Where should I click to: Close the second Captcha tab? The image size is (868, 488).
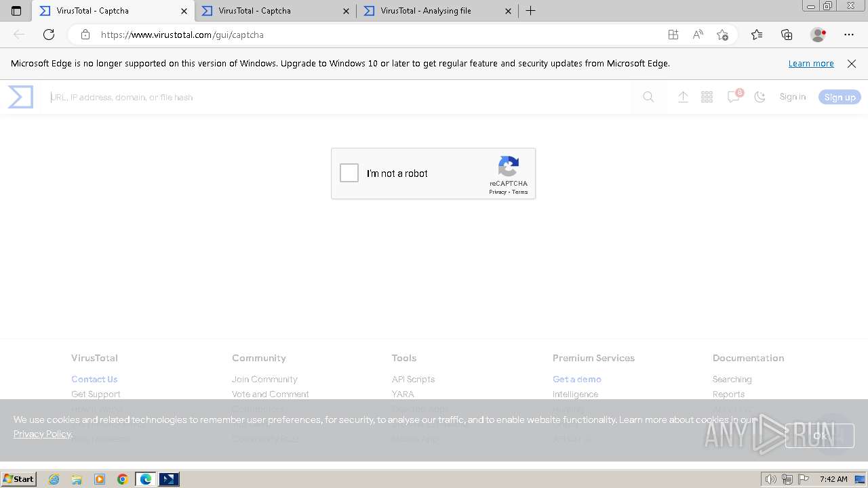(347, 11)
